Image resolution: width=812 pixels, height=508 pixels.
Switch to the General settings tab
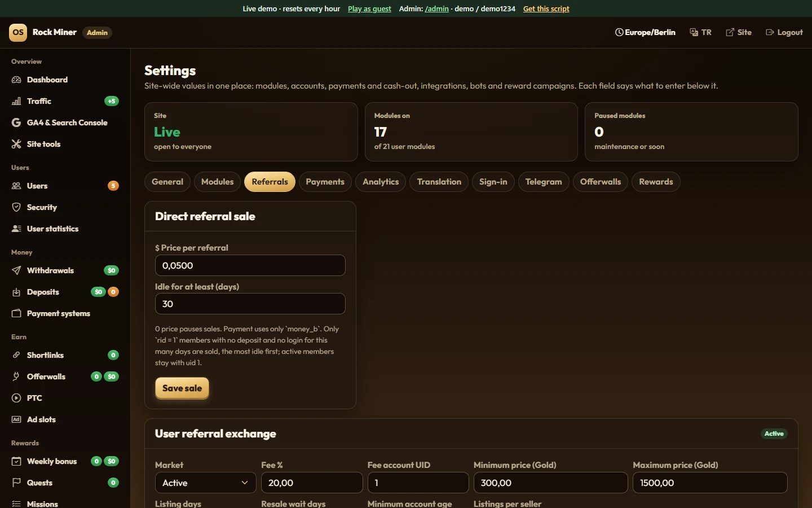167,182
